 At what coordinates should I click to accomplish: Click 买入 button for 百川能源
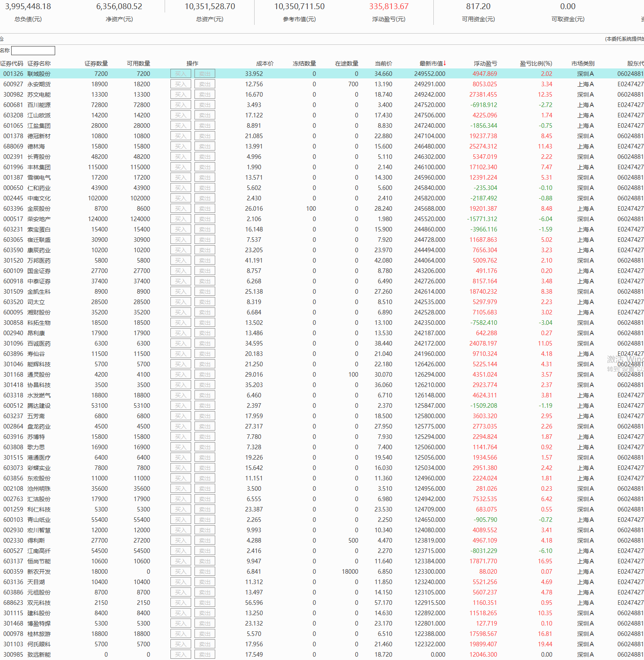(181, 105)
